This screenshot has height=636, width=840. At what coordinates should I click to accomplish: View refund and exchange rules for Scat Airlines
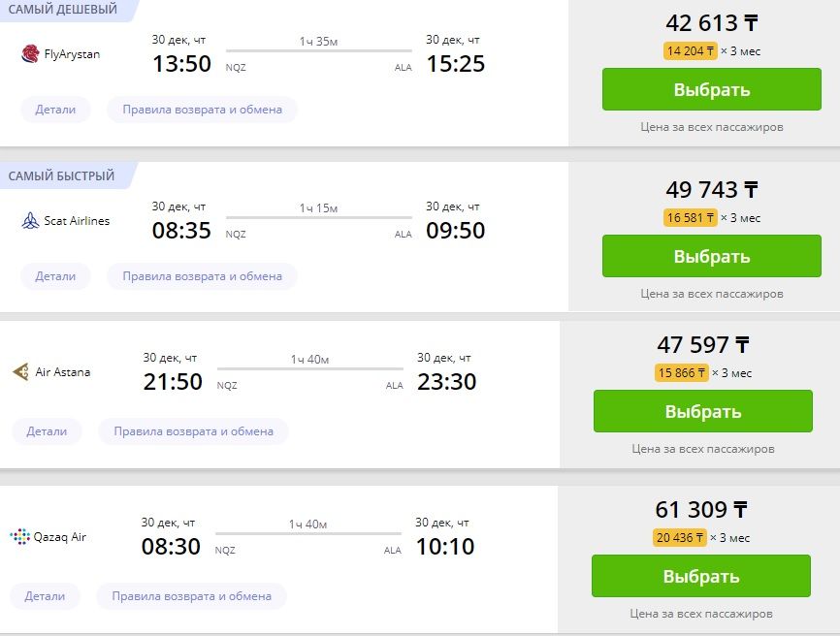(x=202, y=276)
